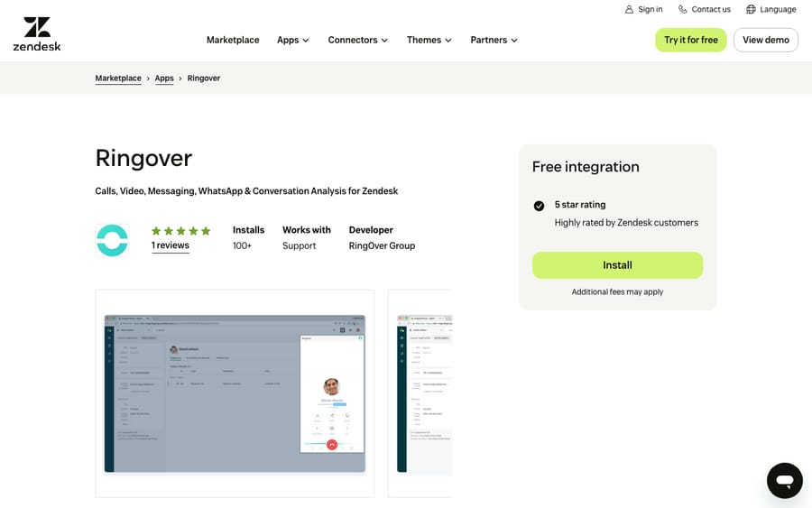Image resolution: width=812 pixels, height=508 pixels.
Task: Open the second partially visible screenshot
Action: (420, 393)
